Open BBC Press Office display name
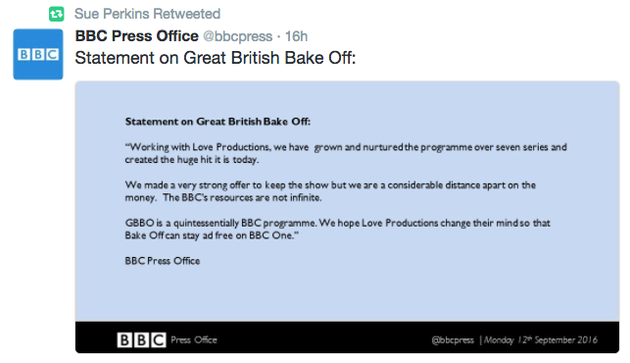This screenshot has height=363, width=630. (137, 36)
